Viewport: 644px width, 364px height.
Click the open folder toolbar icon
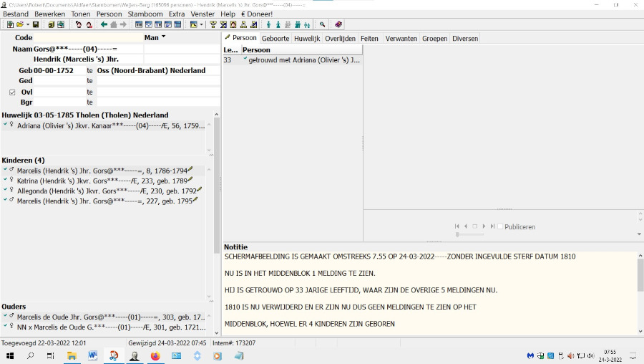(x=19, y=24)
